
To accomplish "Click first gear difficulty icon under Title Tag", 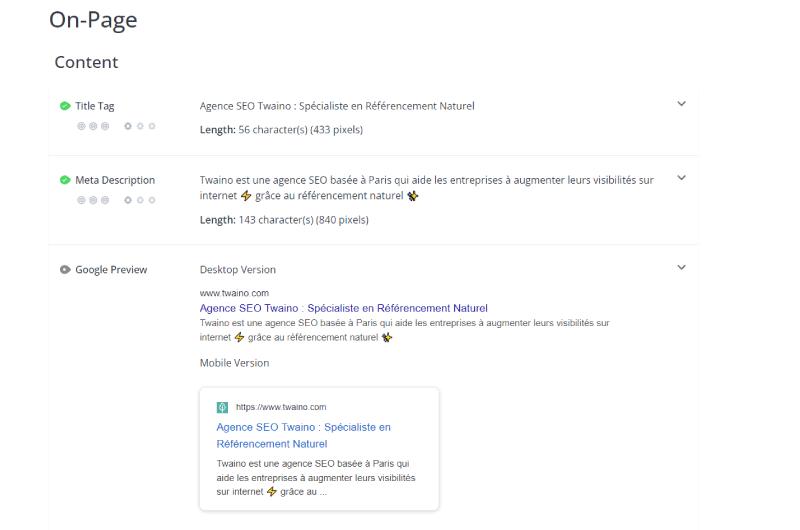I will pos(128,126).
